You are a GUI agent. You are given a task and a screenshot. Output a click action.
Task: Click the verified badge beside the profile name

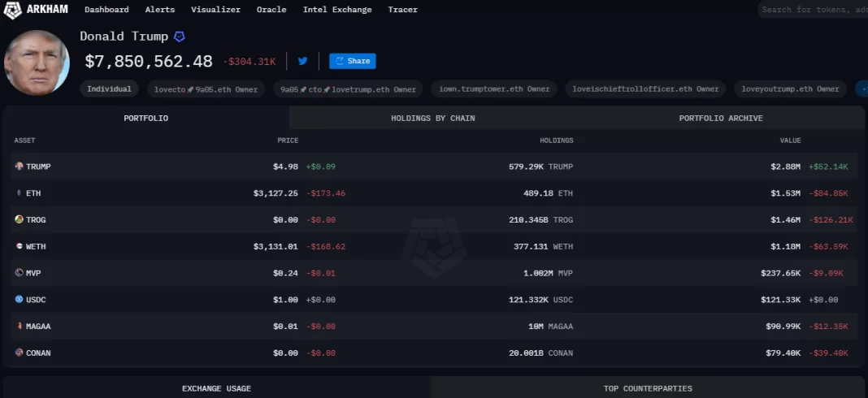pos(180,37)
